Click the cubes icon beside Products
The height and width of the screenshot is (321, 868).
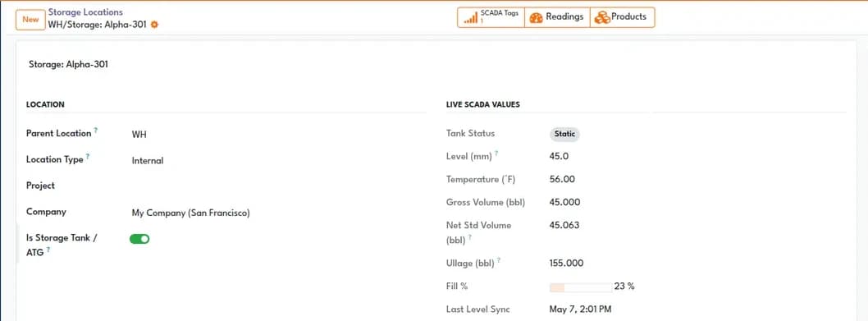click(x=601, y=18)
